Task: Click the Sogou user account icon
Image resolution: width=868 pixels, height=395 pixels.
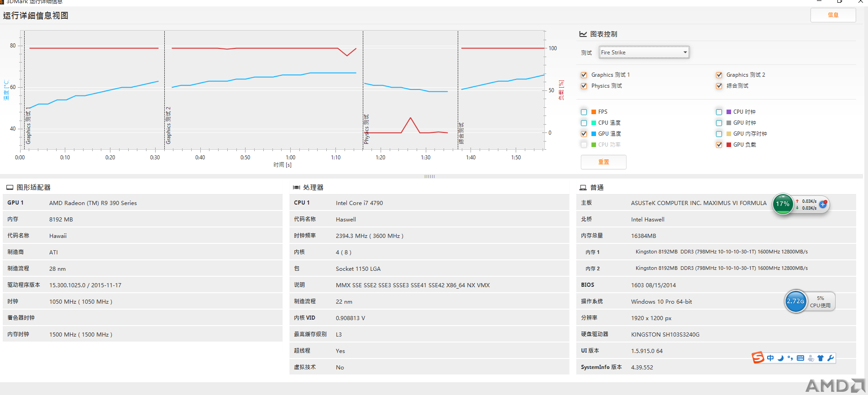Action: tap(810, 358)
